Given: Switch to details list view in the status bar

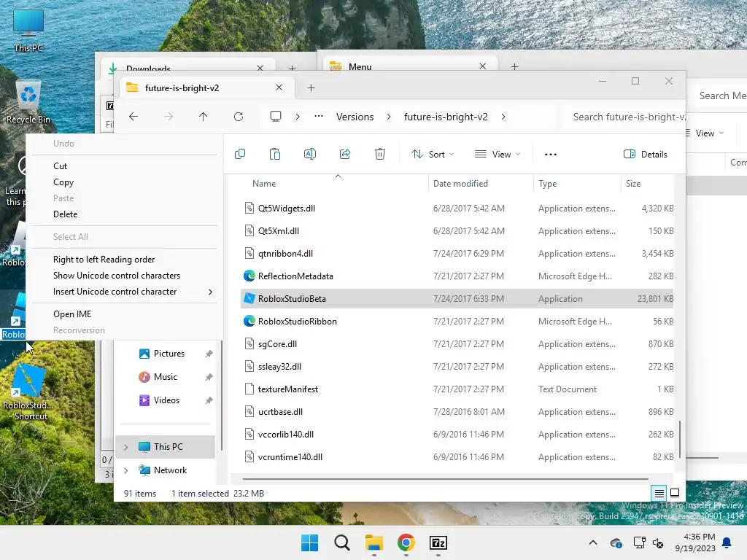Looking at the screenshot, I should [x=659, y=494].
